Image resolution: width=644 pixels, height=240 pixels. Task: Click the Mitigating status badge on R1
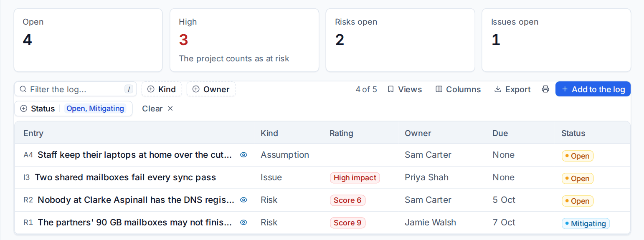[586, 223]
